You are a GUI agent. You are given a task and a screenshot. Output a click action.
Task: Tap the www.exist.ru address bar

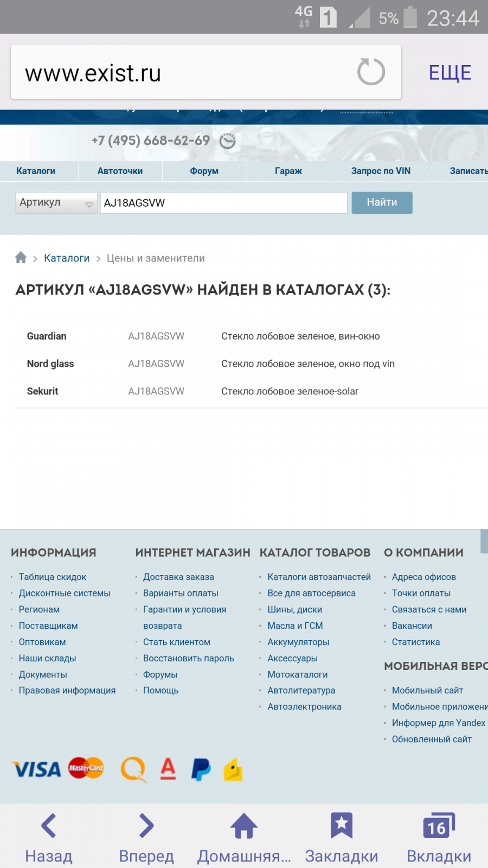(x=206, y=72)
